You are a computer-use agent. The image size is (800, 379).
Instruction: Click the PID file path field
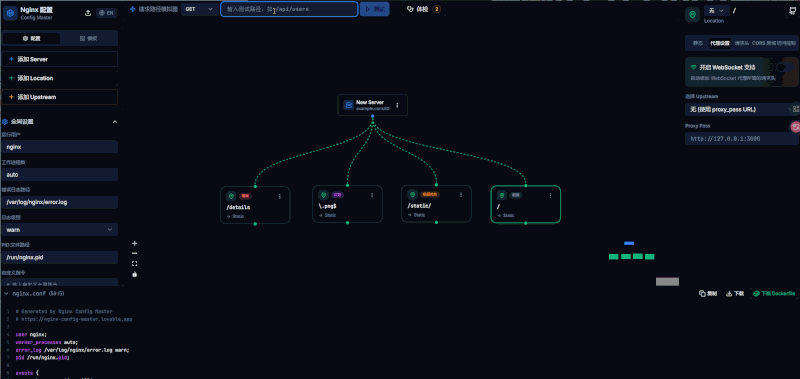click(60, 257)
